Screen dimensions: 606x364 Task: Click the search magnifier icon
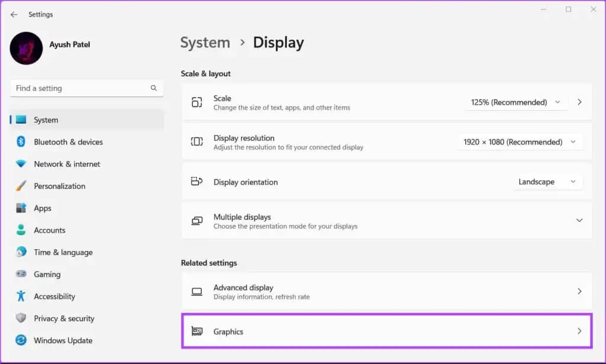[x=154, y=88]
